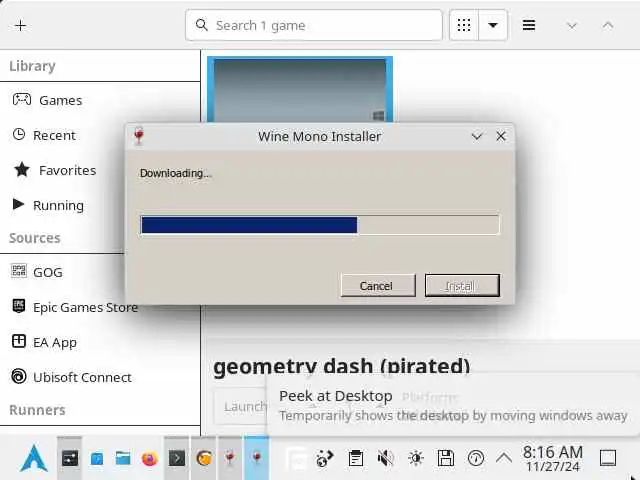Open Recent games in the sidebar

pyautogui.click(x=100, y=135)
